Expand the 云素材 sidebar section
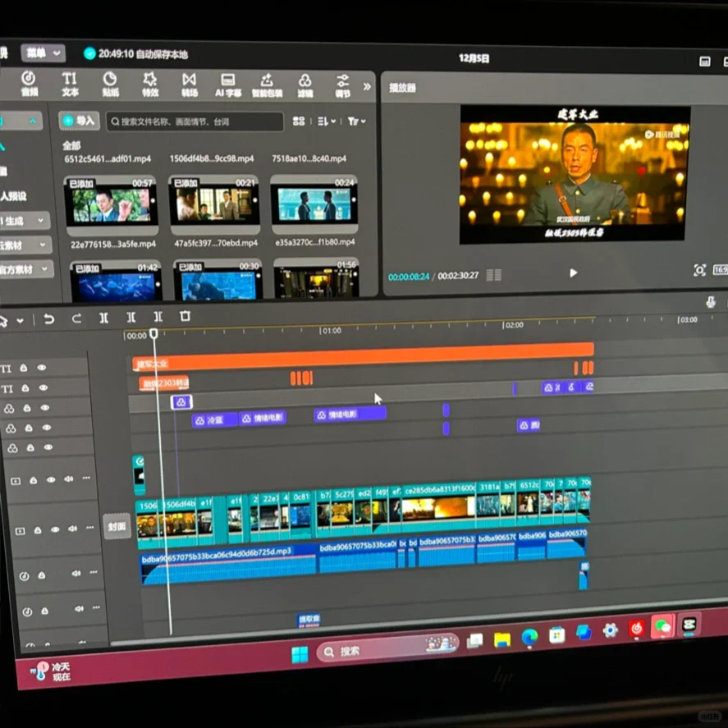The height and width of the screenshot is (728, 728). [24, 245]
